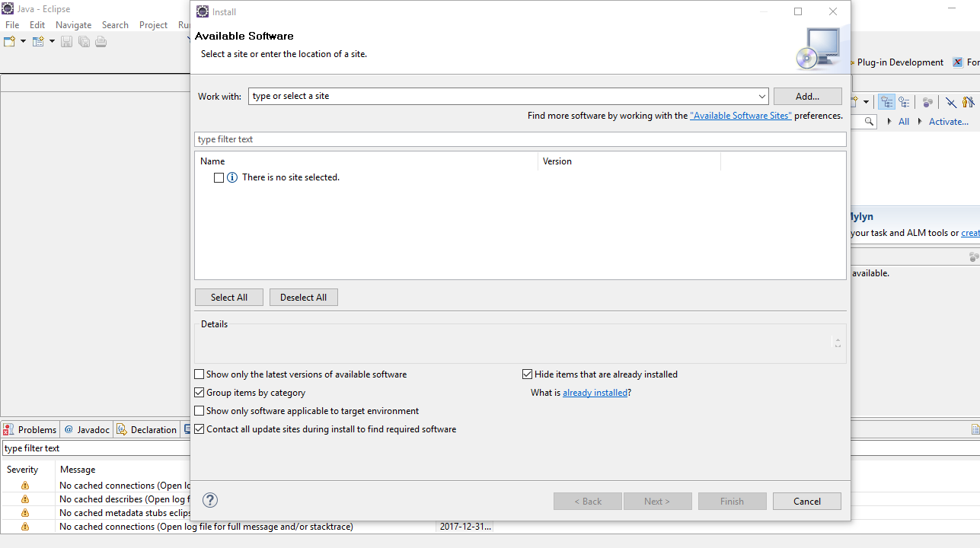Open the New wizard dropdown arrow
Screen dimensions: 980x548
[x=23, y=41]
